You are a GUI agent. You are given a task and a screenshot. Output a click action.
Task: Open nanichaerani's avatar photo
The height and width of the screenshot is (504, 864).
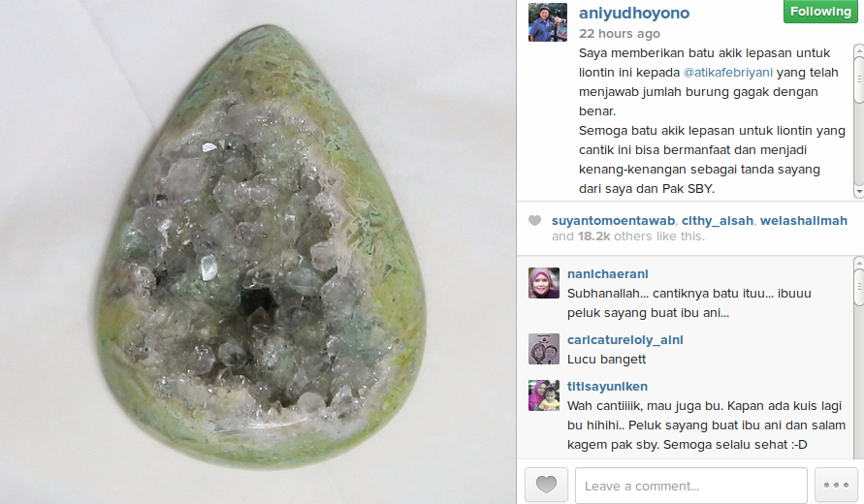544,283
